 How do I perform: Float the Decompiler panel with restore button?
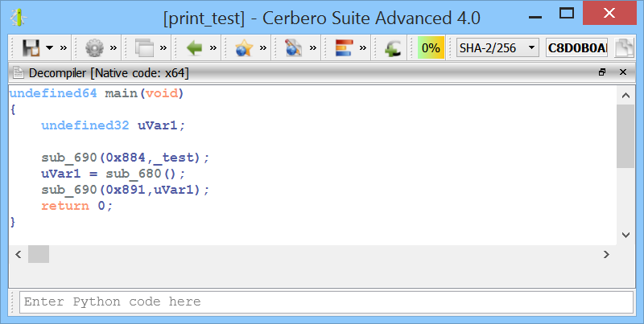(x=602, y=72)
